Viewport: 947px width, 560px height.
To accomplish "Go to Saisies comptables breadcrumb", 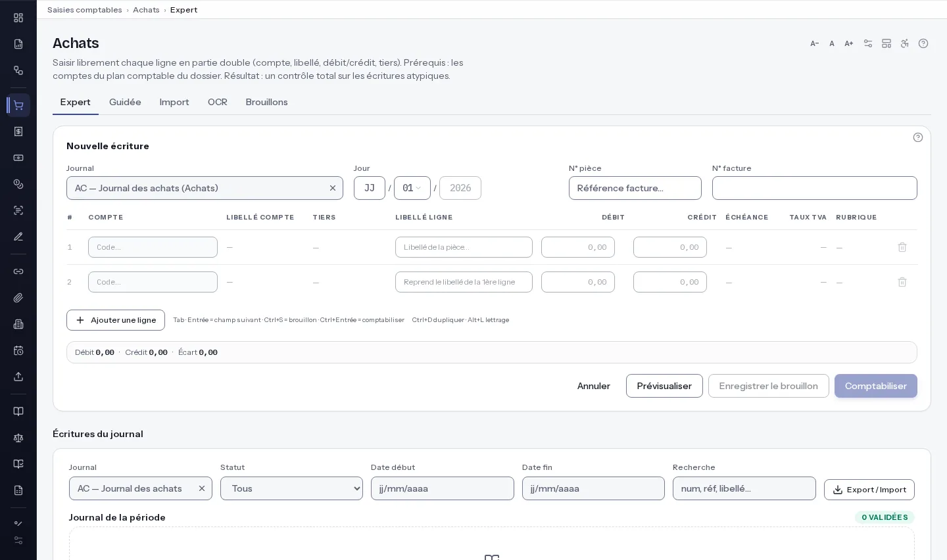I will pyautogui.click(x=85, y=10).
